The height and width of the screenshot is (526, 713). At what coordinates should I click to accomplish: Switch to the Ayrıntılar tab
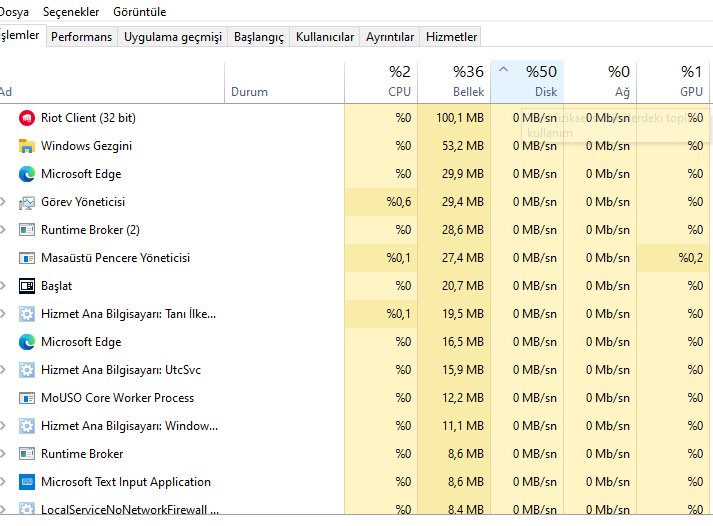[x=390, y=37]
